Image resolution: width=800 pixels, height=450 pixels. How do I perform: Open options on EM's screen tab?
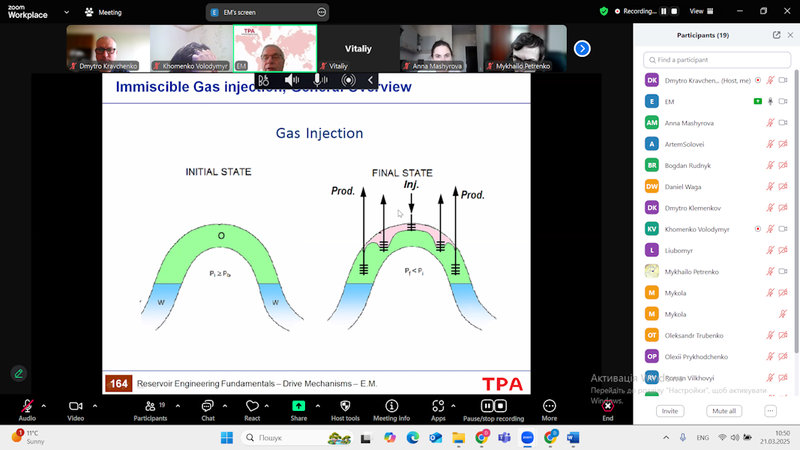pos(321,12)
